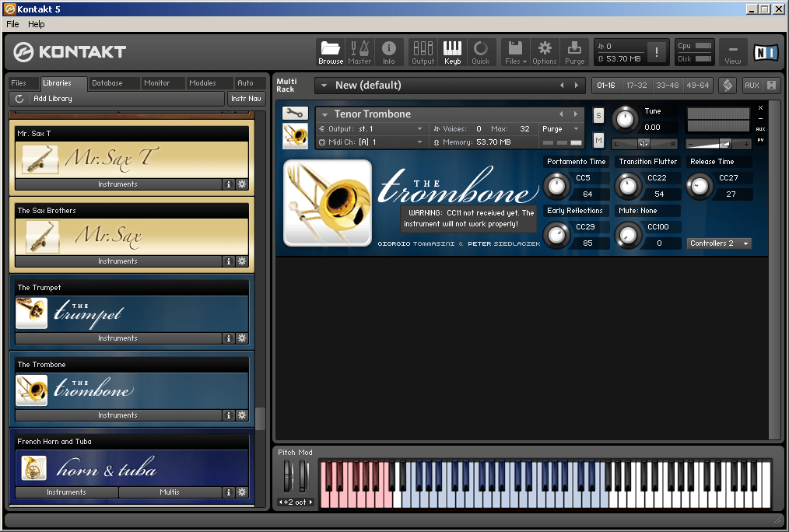Image resolution: width=789 pixels, height=532 pixels.
Task: Solo the Tenor Trombone instrument
Action: tap(598, 116)
